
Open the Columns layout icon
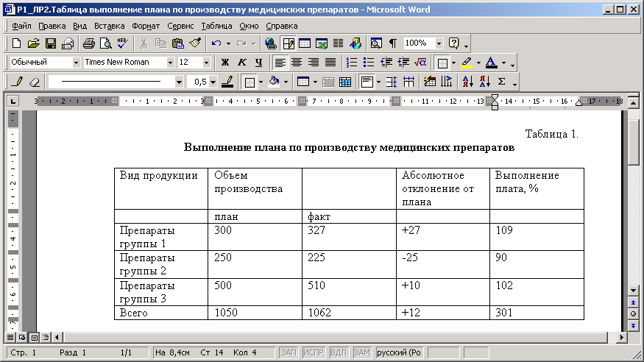[339, 43]
